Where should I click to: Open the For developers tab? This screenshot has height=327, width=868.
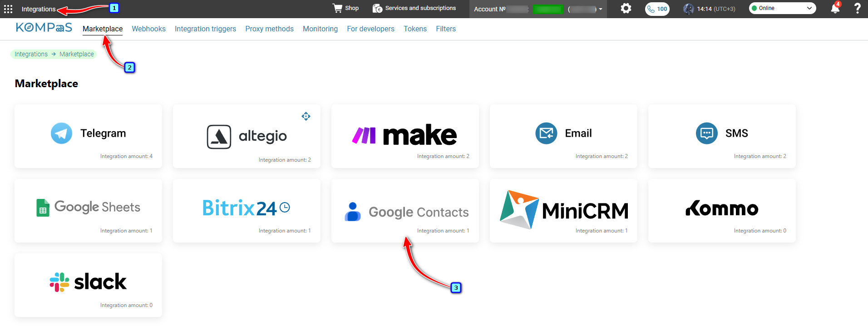tap(370, 29)
